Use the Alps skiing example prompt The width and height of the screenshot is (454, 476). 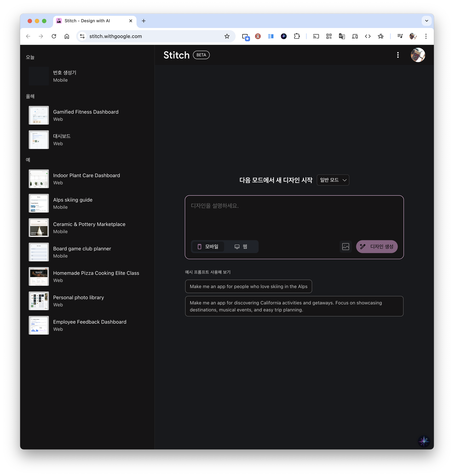click(249, 286)
